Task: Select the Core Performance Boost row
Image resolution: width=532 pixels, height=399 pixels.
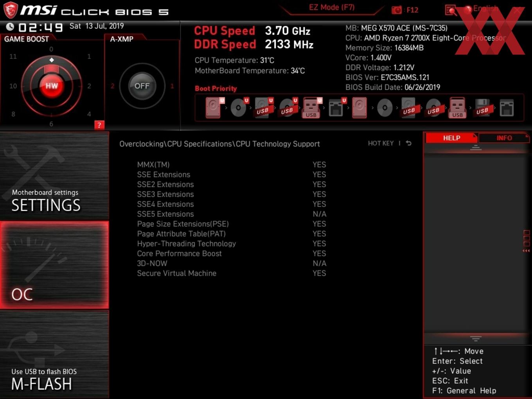Action: coord(232,253)
